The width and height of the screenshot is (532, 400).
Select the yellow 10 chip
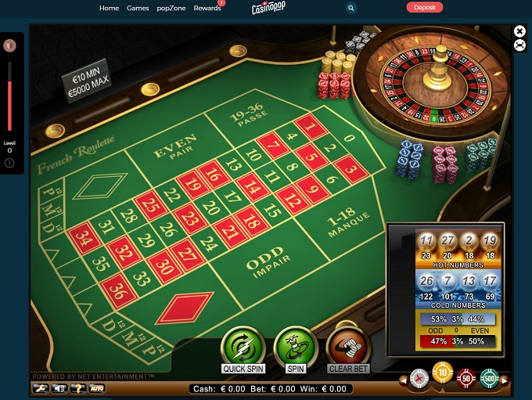pos(443,373)
